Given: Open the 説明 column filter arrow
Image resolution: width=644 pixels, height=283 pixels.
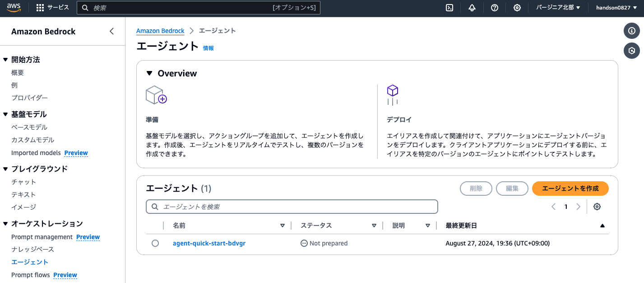Looking at the screenshot, I should pyautogui.click(x=428, y=226).
